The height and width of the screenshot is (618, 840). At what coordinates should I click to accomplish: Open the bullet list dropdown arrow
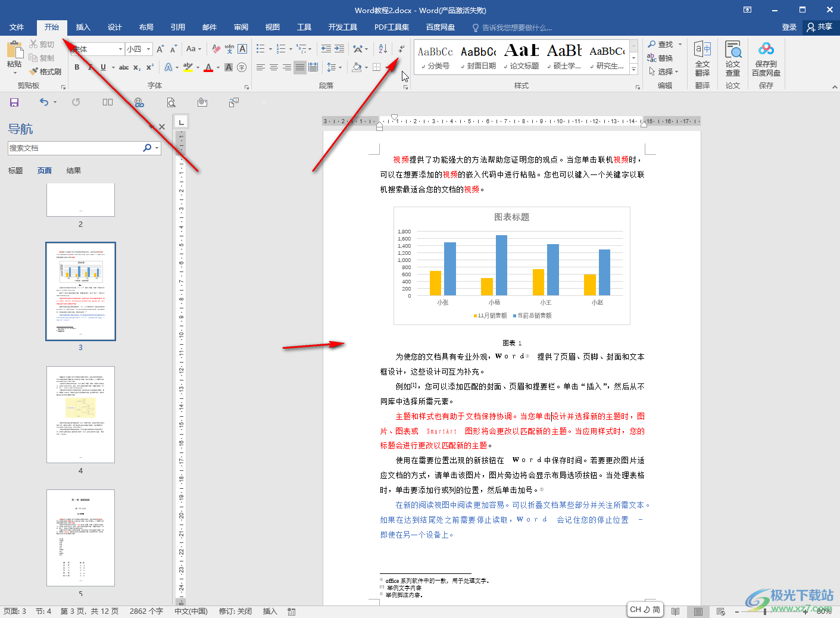[270, 49]
